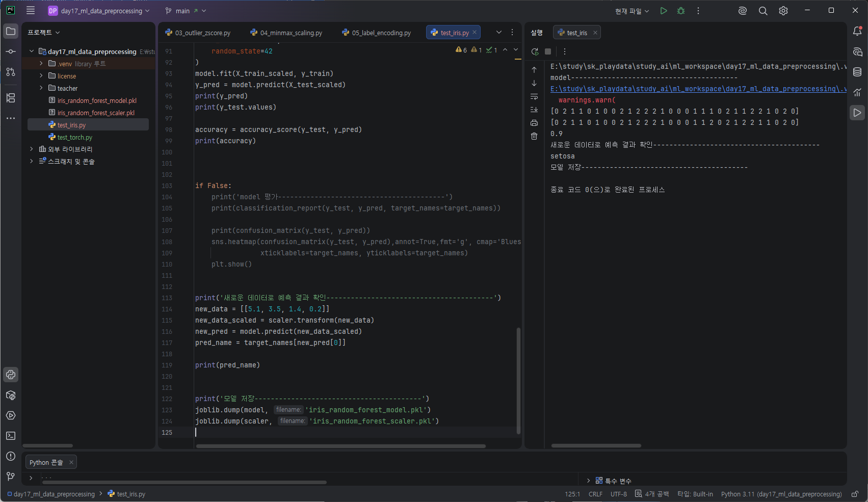This screenshot has width=868, height=502.
Task: Switch to 03_outlier_zscore.py tab
Action: (198, 33)
